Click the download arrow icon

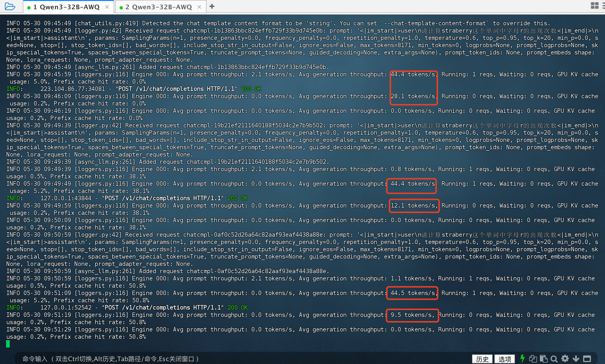pyautogui.click(x=576, y=359)
